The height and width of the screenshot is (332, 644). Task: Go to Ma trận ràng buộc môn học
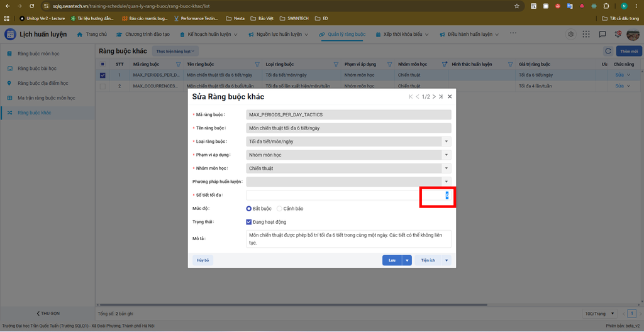point(47,98)
